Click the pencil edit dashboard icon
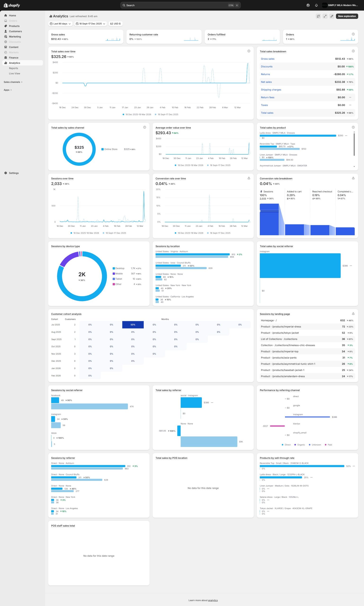Image resolution: width=364 pixels, height=606 pixels. pos(332,16)
